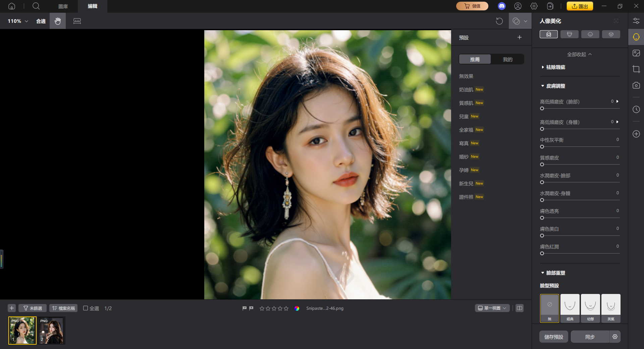Screen dimensions: 644x349
Task: Click the 匯出 export button
Action: [x=580, y=6]
